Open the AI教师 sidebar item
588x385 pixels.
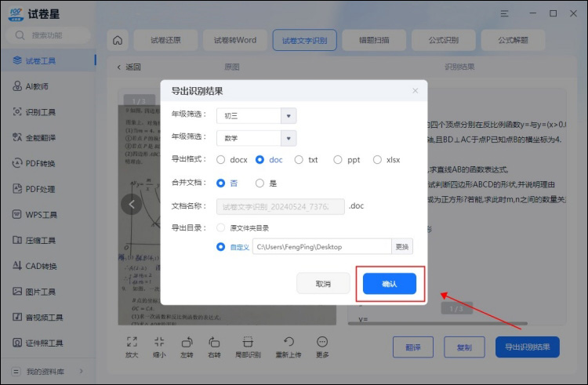click(x=48, y=86)
